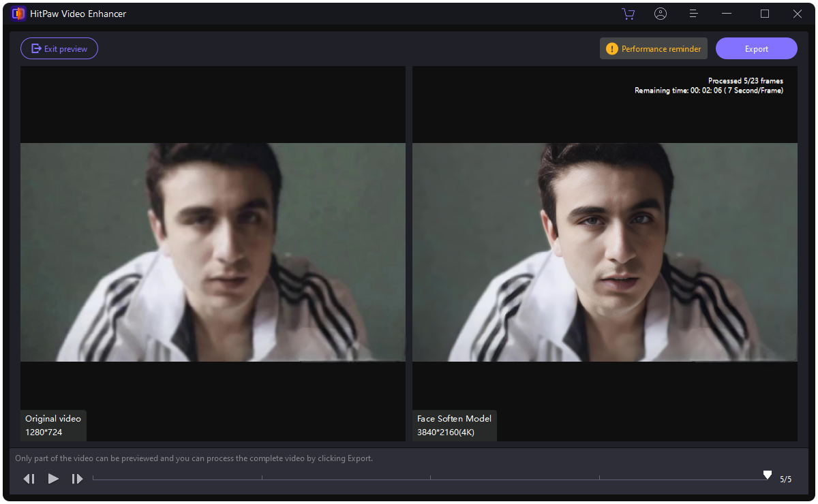
Task: Click Exit preview button
Action: coord(59,48)
